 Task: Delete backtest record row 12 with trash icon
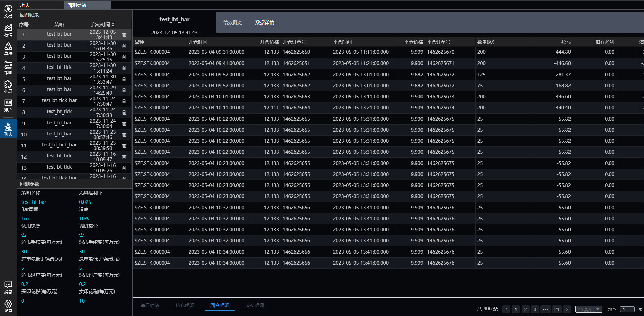click(x=124, y=157)
